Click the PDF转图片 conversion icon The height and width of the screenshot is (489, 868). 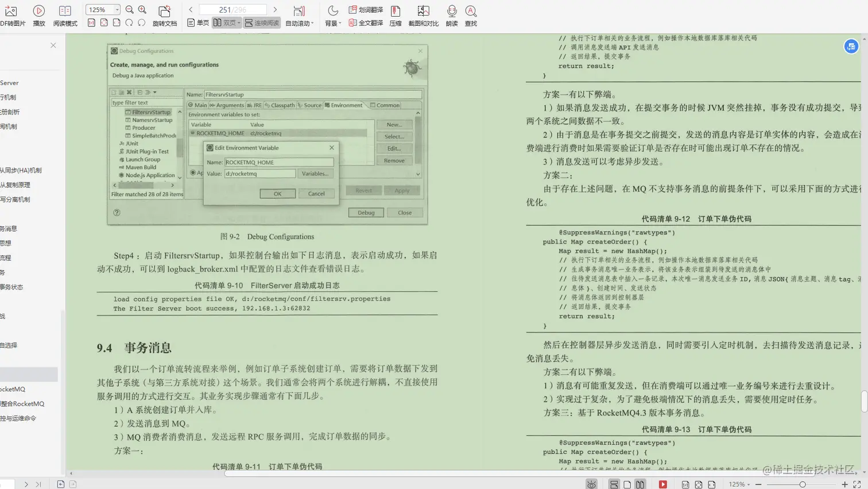11,10
